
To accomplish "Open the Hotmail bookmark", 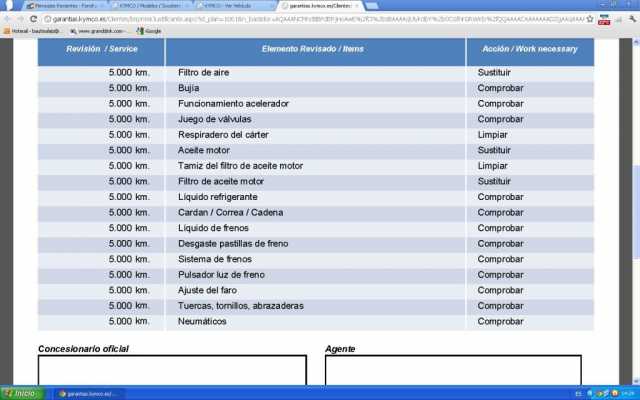I will 30,31.
